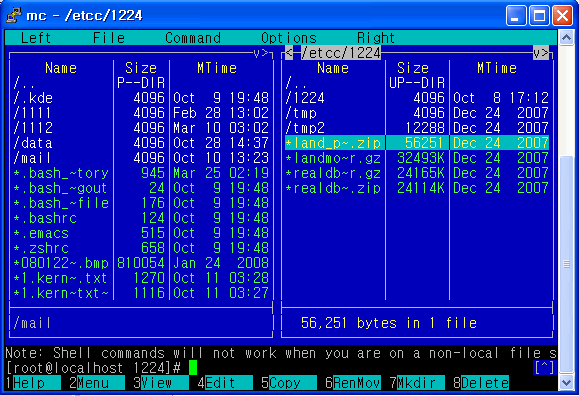Sort right panel by Name header

(x=333, y=68)
